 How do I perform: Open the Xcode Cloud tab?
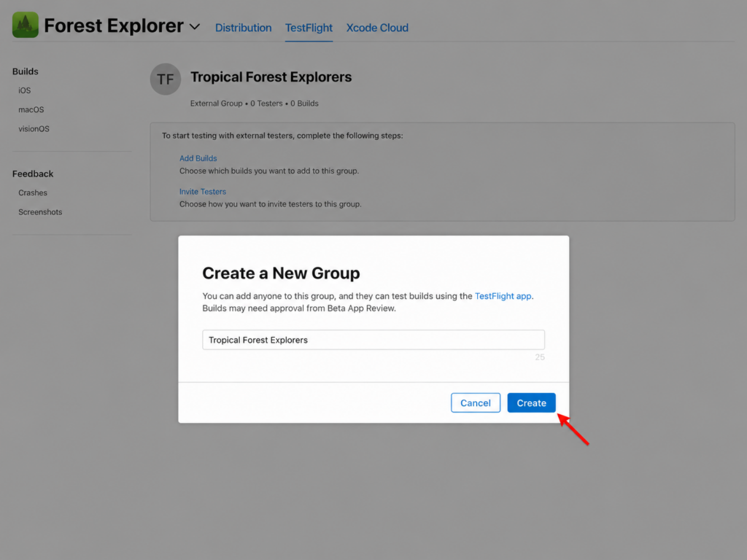tap(377, 28)
